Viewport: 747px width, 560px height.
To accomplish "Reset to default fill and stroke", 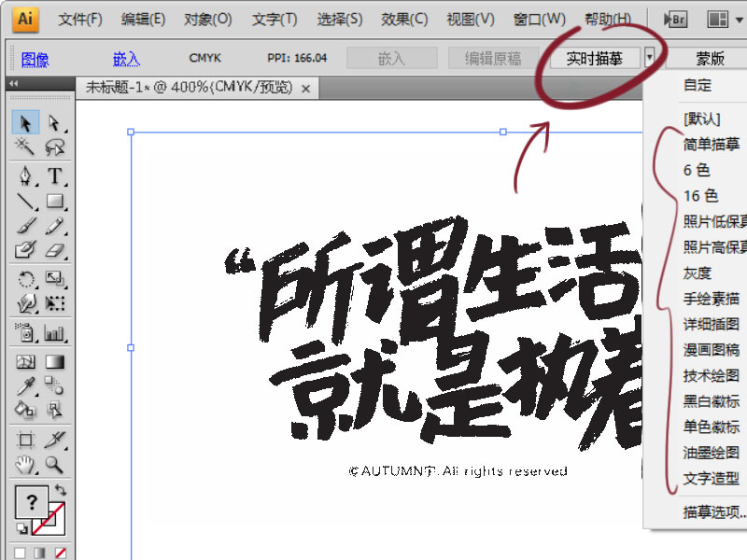I will point(22,527).
